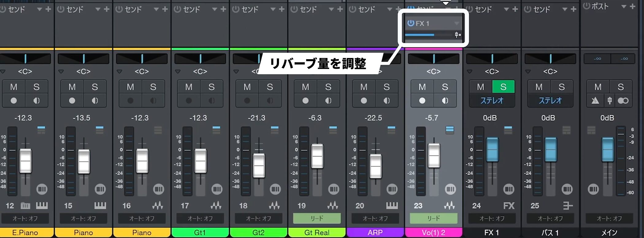Toggle monitor icon on Gt Real channel
Screen dimensions: 644x238
click(328, 101)
